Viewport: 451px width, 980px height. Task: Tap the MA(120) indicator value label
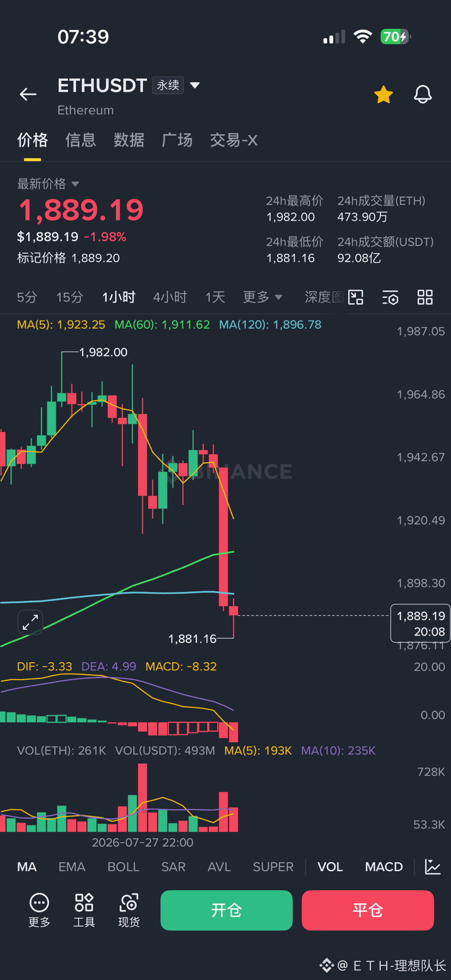270,325
